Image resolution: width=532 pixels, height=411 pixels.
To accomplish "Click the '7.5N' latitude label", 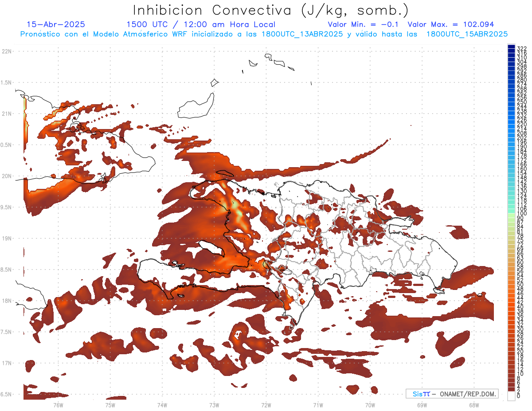I will pyautogui.click(x=7, y=332).
